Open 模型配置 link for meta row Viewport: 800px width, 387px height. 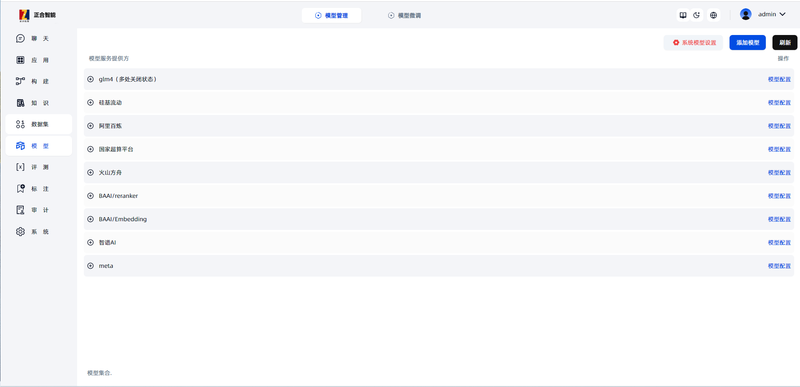pos(779,266)
